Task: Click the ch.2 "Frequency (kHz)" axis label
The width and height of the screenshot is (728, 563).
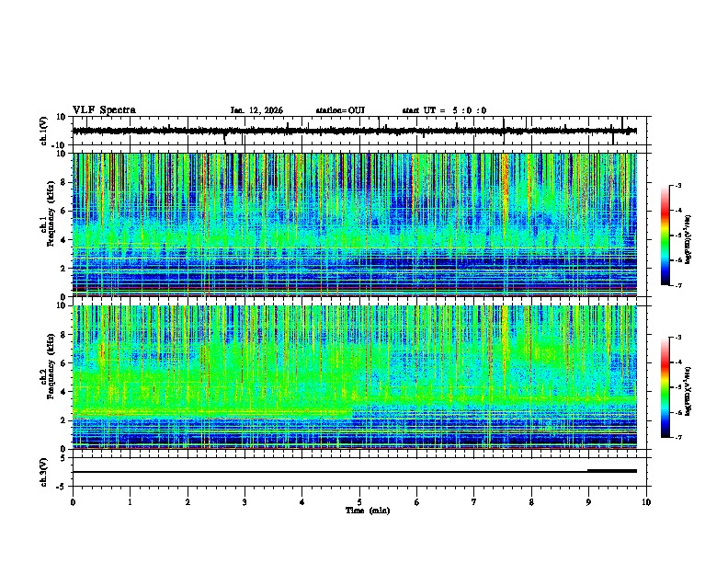Action: pyautogui.click(x=51, y=366)
